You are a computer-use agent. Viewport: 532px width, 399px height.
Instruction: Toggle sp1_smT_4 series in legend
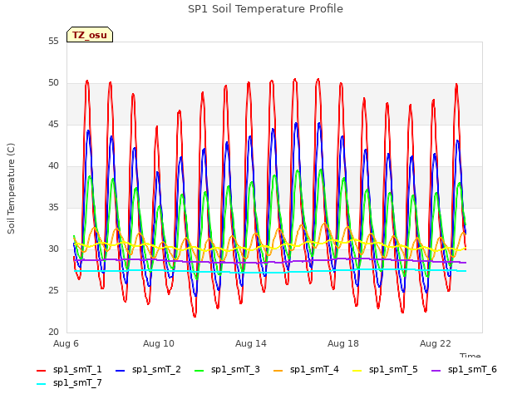coord(306,369)
